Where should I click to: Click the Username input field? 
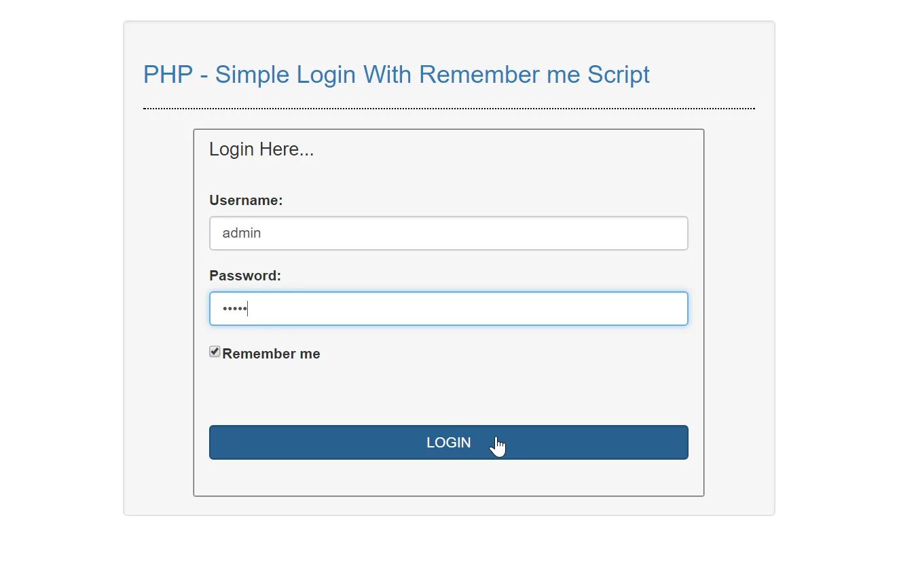(448, 234)
